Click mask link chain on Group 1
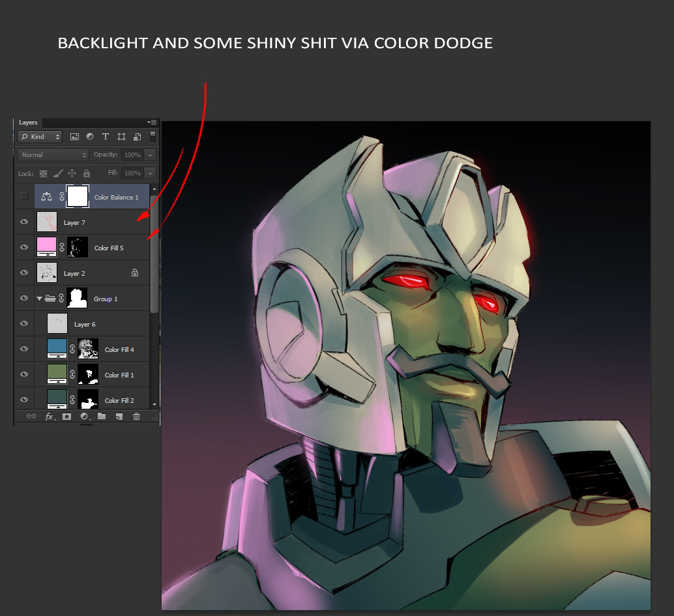The image size is (674, 616). click(61, 298)
